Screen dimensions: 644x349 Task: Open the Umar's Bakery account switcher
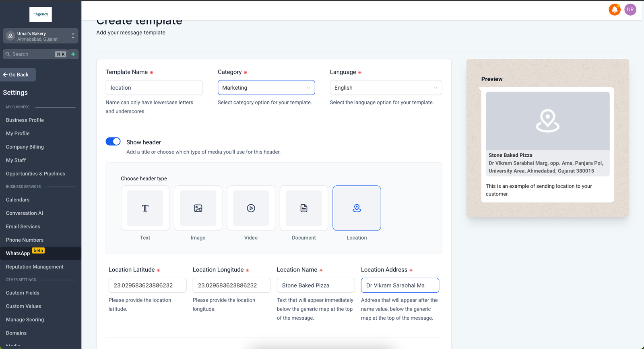pyautogui.click(x=40, y=36)
